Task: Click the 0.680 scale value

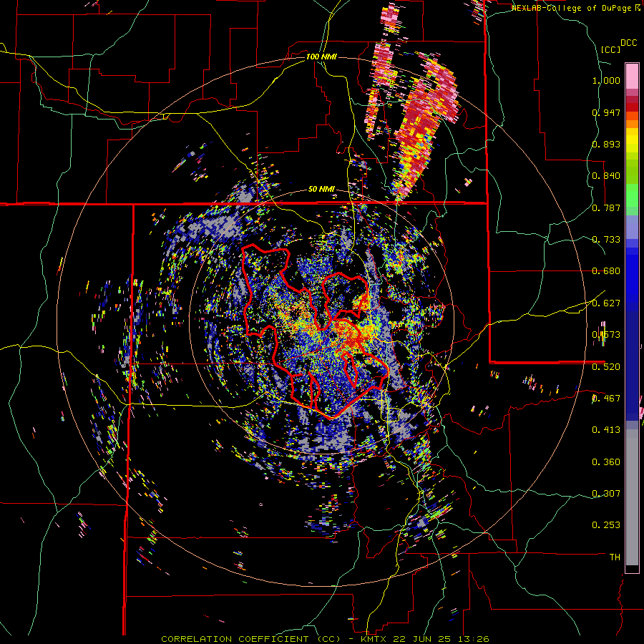Action: point(606,271)
